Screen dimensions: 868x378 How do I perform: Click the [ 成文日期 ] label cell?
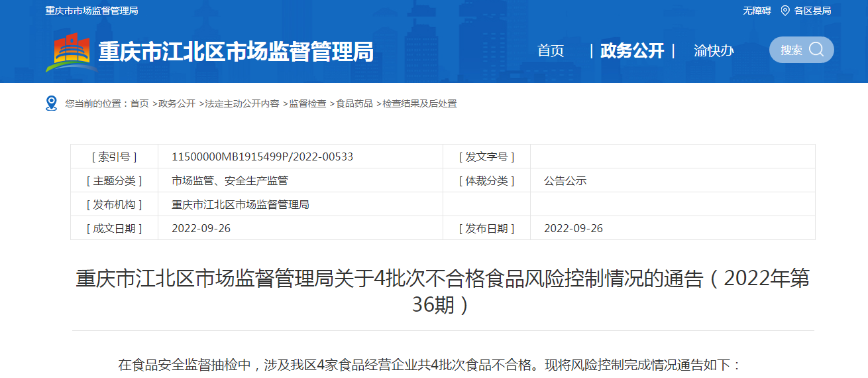(114, 228)
